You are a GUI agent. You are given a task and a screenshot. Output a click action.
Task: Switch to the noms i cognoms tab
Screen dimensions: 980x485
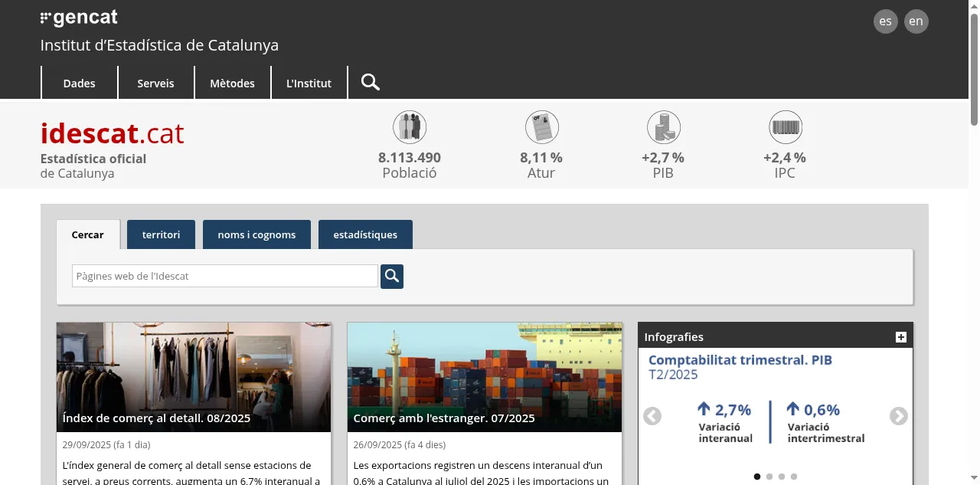(x=256, y=234)
